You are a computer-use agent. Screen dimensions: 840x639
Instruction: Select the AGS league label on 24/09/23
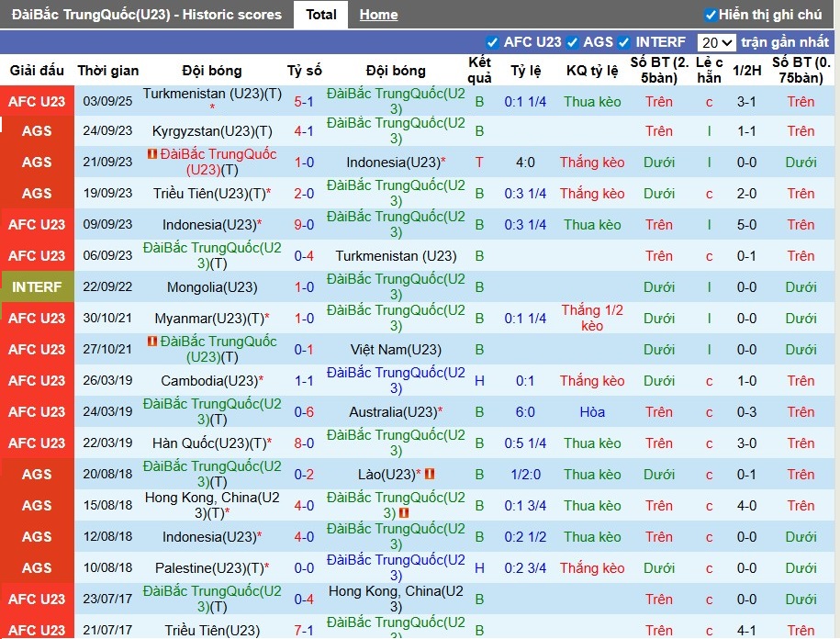(37, 131)
